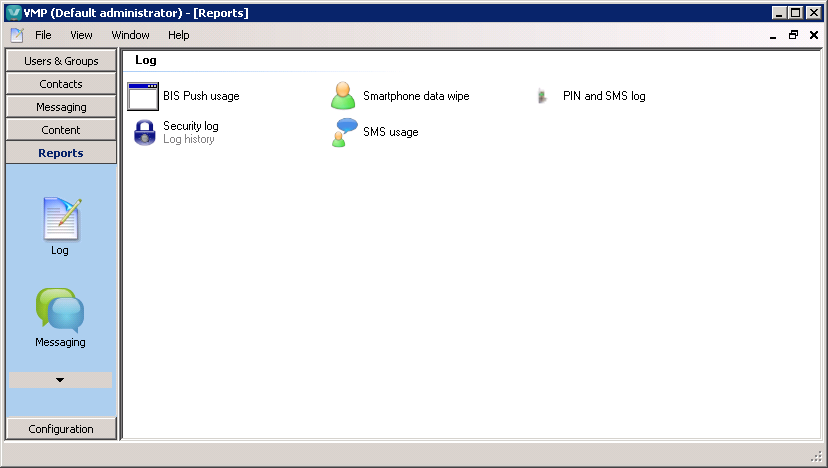Open the Configuration section
828x468 pixels.
pos(61,429)
